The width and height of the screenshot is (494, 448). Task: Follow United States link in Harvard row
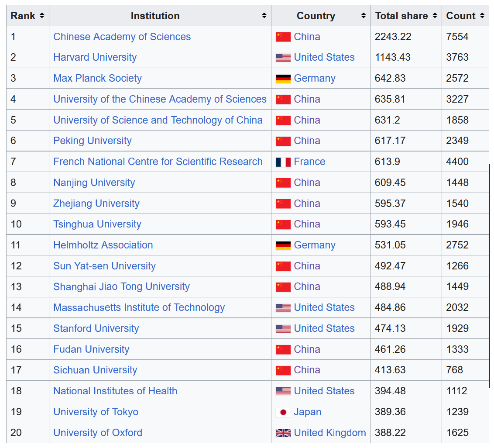pyautogui.click(x=324, y=57)
